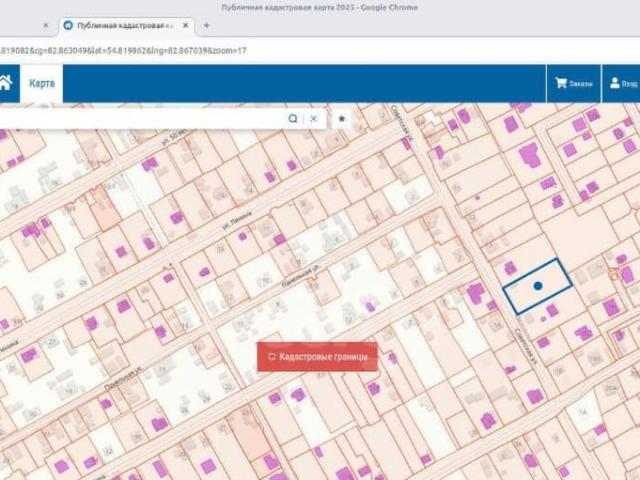Click the Вход login user icon
This screenshot has width=640, height=480.
622,84
